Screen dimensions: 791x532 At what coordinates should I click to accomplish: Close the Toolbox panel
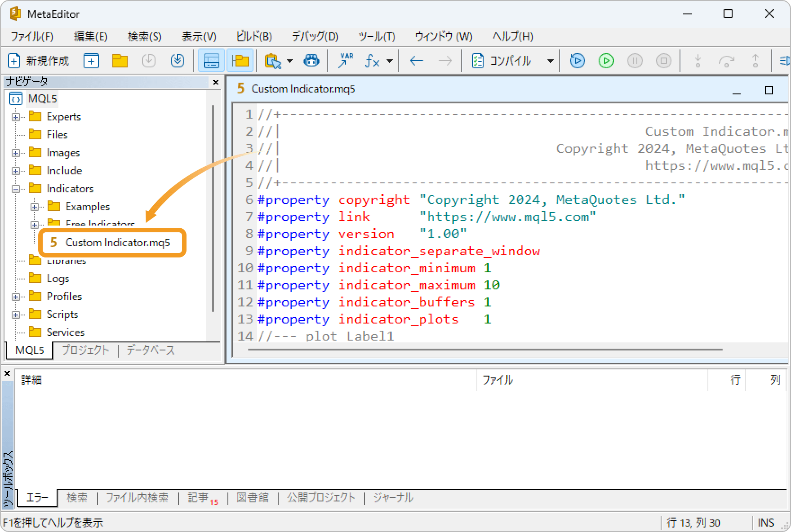(7, 373)
